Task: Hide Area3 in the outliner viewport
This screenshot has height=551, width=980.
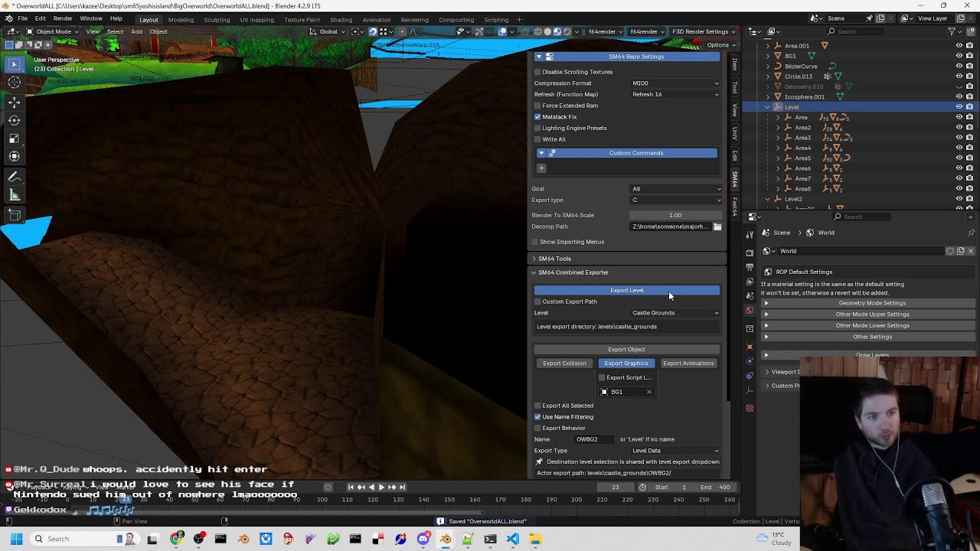Action: (959, 138)
